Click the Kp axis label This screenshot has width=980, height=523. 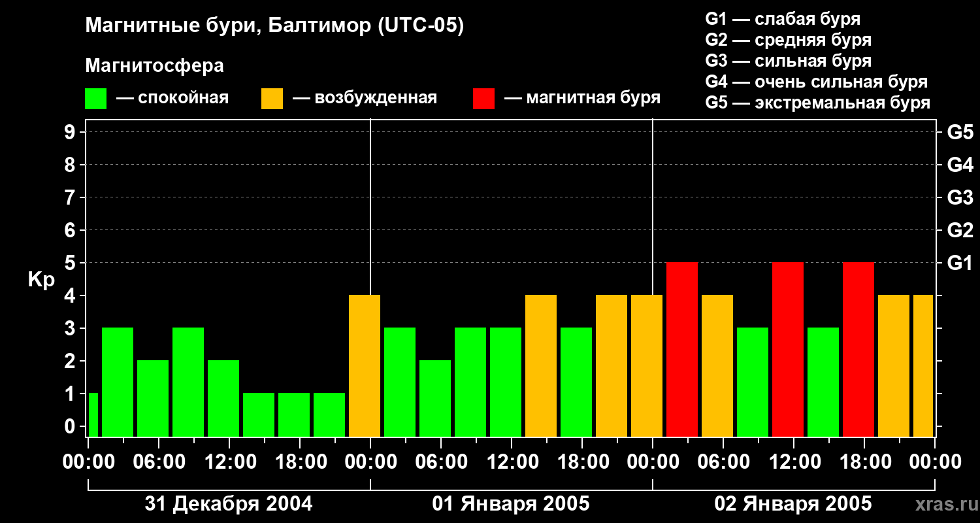pyautogui.click(x=41, y=280)
